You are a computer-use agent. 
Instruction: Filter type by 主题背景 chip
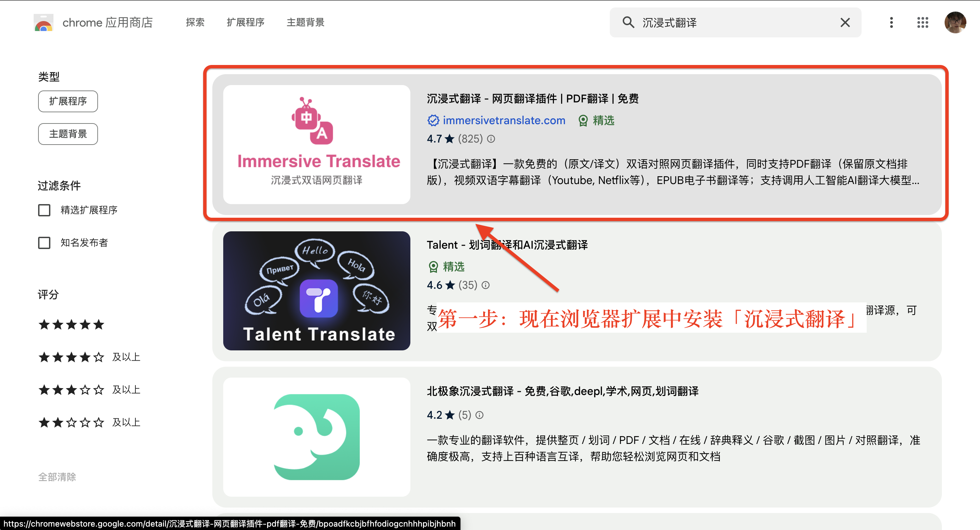pyautogui.click(x=68, y=134)
